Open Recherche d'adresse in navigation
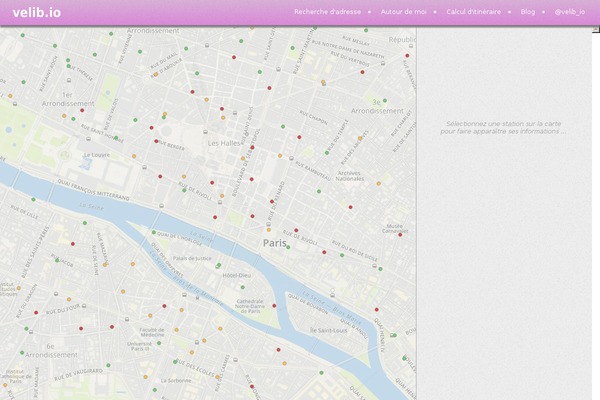600x400 pixels. pos(328,12)
